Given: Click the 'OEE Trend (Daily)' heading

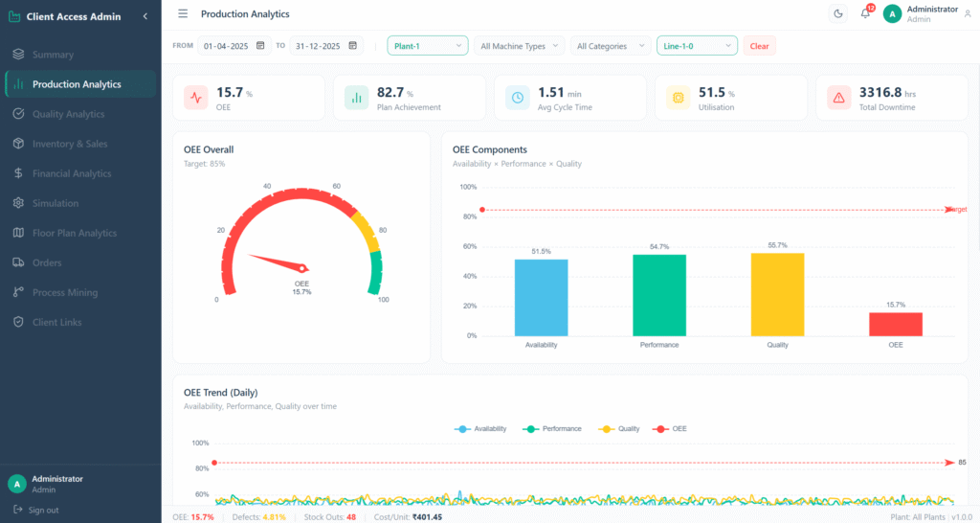Looking at the screenshot, I should [221, 393].
